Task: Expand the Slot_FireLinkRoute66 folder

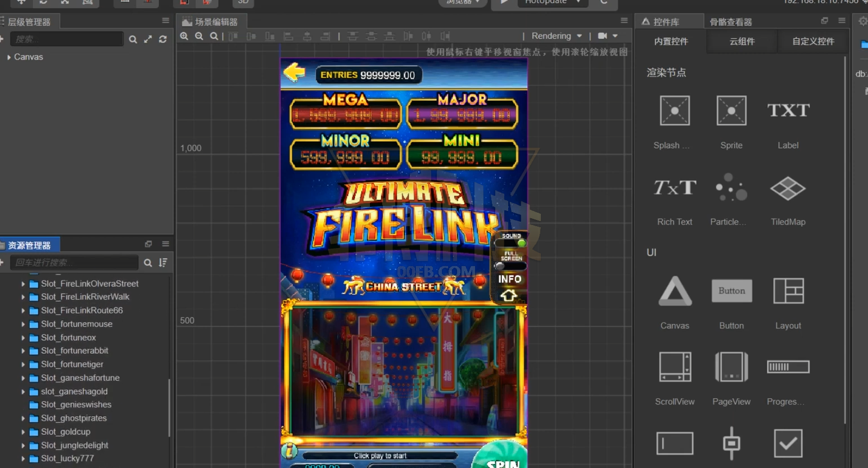Action: pos(23,310)
